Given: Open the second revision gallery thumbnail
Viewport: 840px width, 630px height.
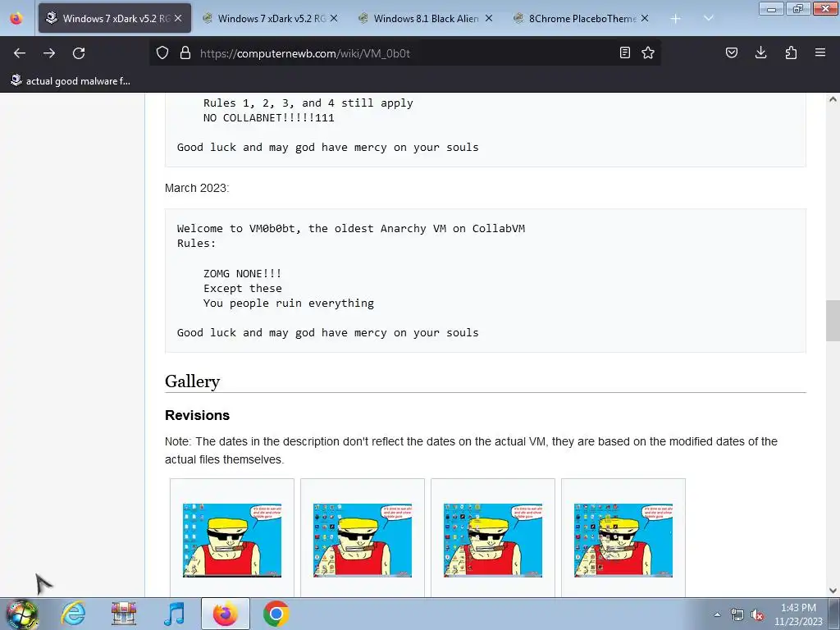Looking at the screenshot, I should pyautogui.click(x=363, y=540).
